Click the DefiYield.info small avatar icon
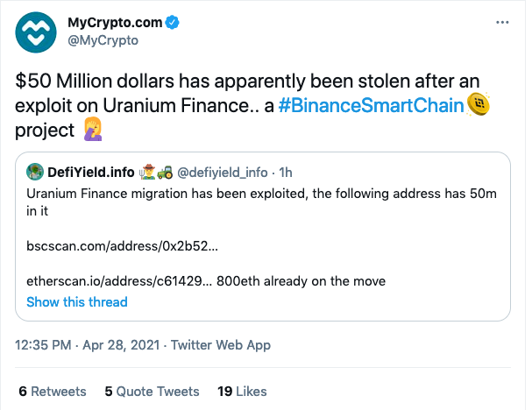 click(35, 173)
